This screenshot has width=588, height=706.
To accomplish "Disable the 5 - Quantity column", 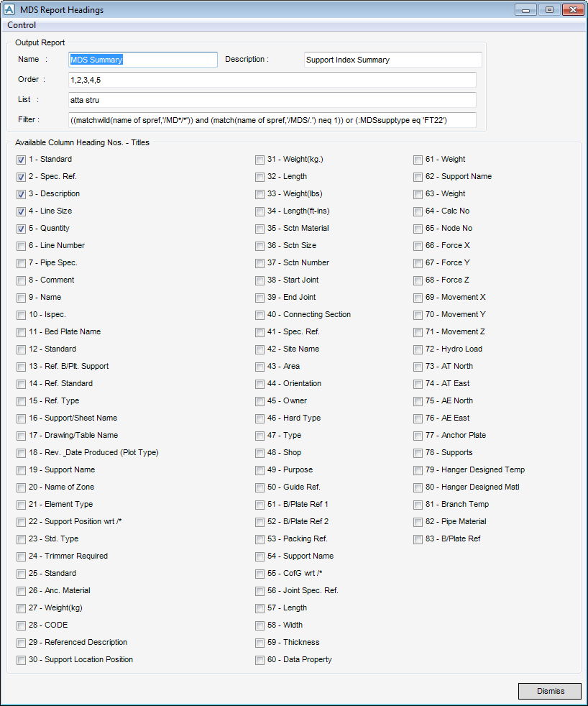I will pyautogui.click(x=21, y=229).
